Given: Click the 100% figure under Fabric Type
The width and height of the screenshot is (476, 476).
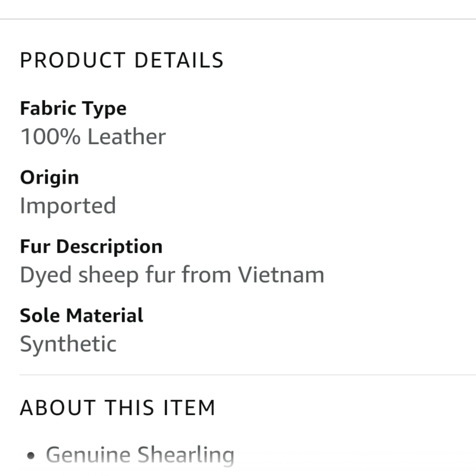Looking at the screenshot, I should [50, 137].
